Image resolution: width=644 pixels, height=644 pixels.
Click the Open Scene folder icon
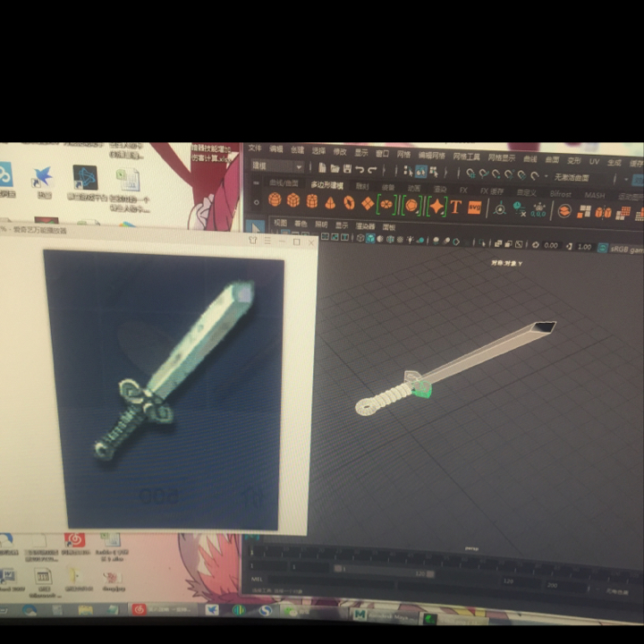[335, 168]
